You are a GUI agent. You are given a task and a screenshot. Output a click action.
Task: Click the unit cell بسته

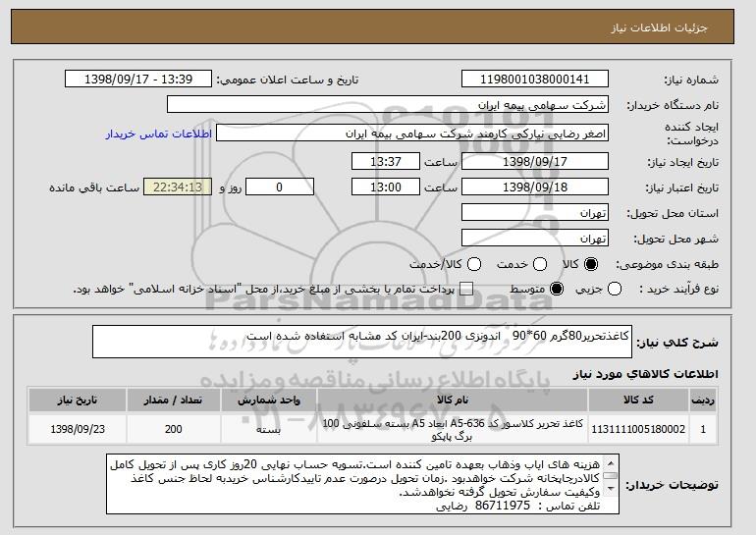click(269, 429)
